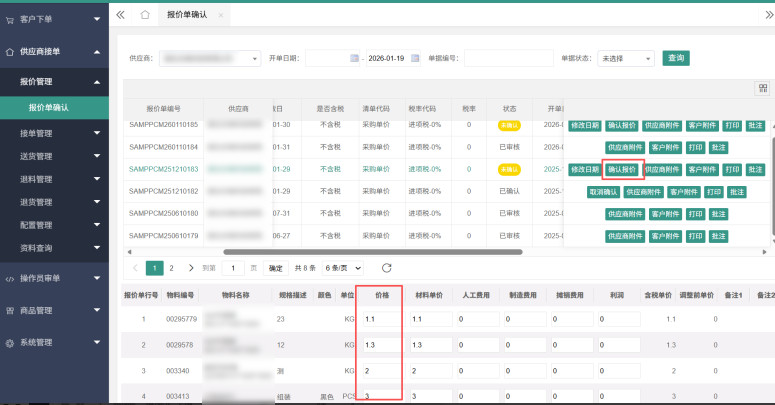Click the horizontal scrollbar of quote table
This screenshot has height=405, width=775.
click(x=373, y=252)
